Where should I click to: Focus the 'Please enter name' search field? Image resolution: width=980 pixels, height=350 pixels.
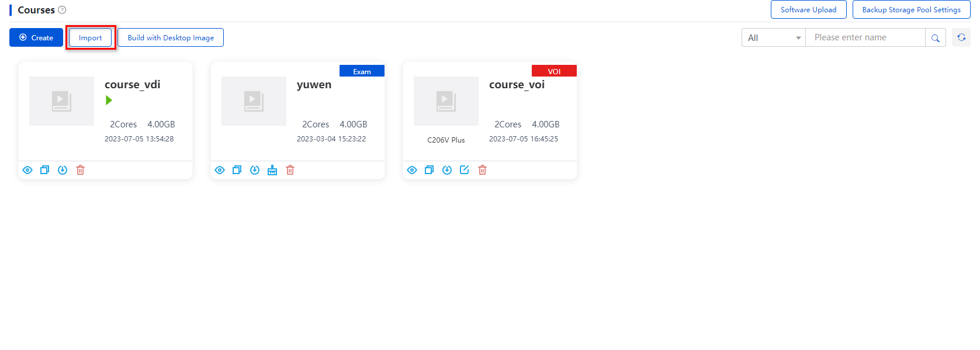pyautogui.click(x=865, y=37)
